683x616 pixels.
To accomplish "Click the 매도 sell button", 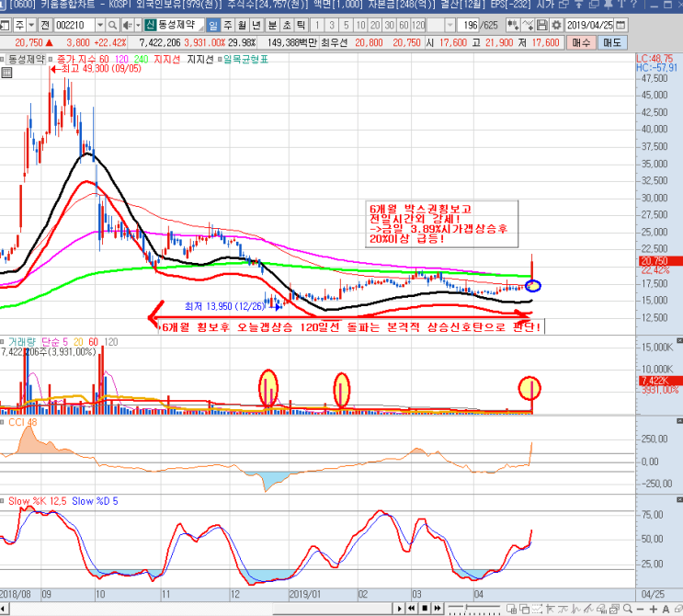I will click(612, 42).
